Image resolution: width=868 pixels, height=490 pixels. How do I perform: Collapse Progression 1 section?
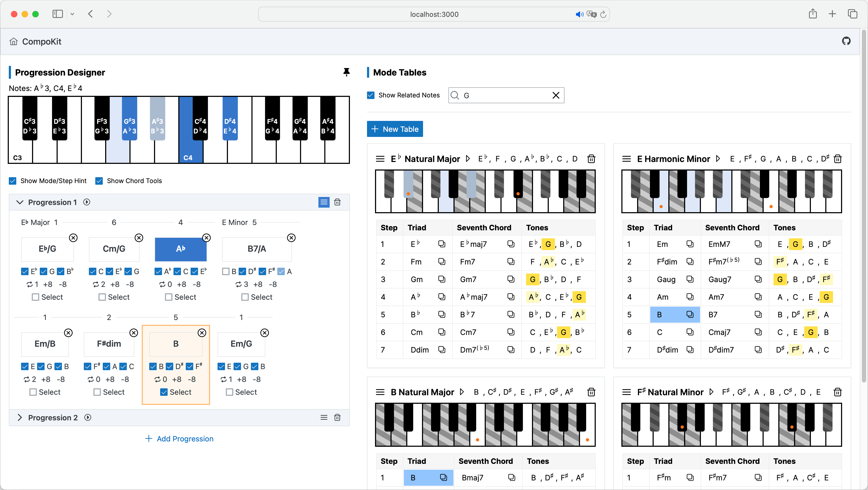[x=20, y=202]
